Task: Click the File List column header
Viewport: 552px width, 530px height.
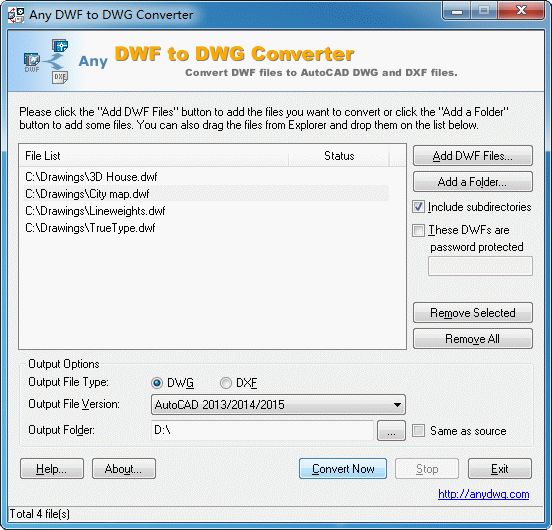Action: (154, 156)
